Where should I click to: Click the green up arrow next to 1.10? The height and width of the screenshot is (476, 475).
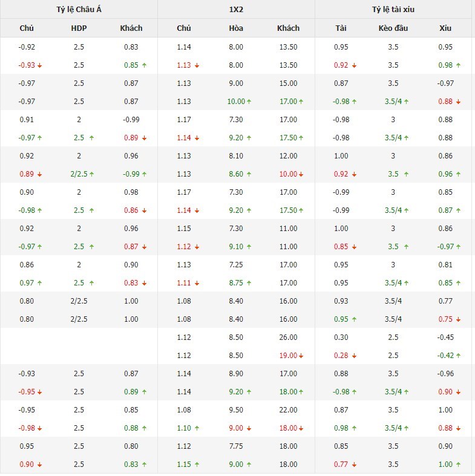[x=197, y=428]
